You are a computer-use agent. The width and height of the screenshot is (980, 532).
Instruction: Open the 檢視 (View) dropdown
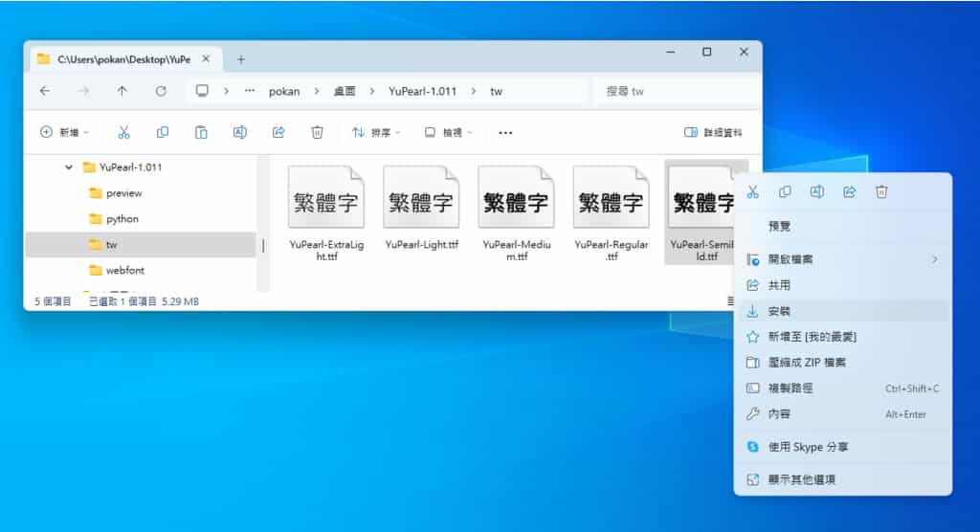point(448,133)
